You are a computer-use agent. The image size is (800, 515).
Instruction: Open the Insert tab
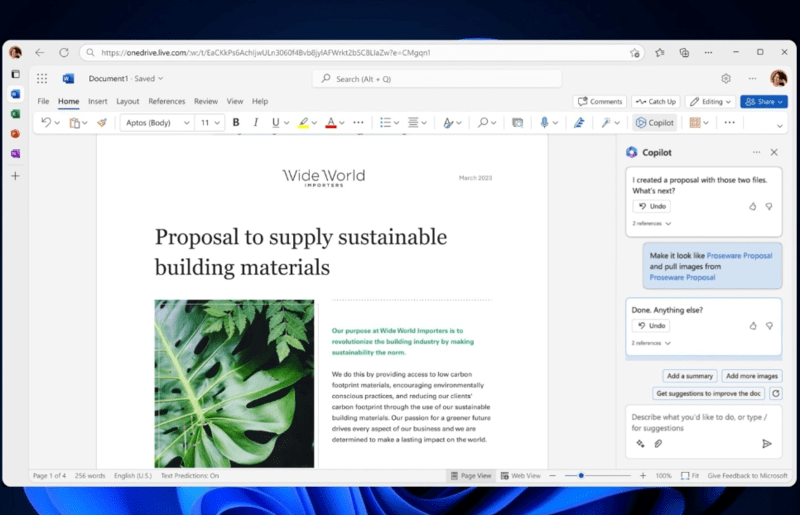point(97,101)
